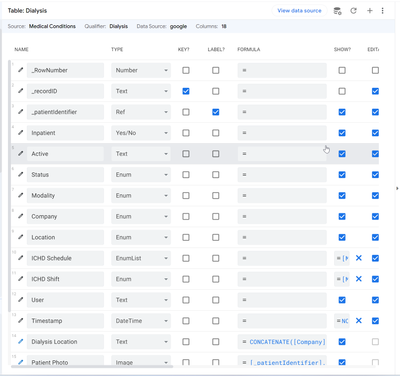Open the Image type dropdown for Patient Photo
The image size is (400, 376).
[141, 361]
